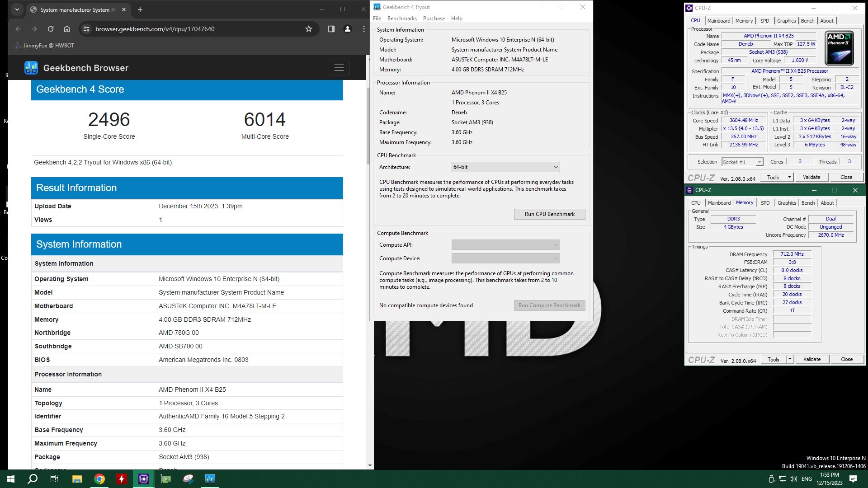This screenshot has height=488, width=868.
Task: Click Validate in lower CPU-Z window
Action: (812, 359)
